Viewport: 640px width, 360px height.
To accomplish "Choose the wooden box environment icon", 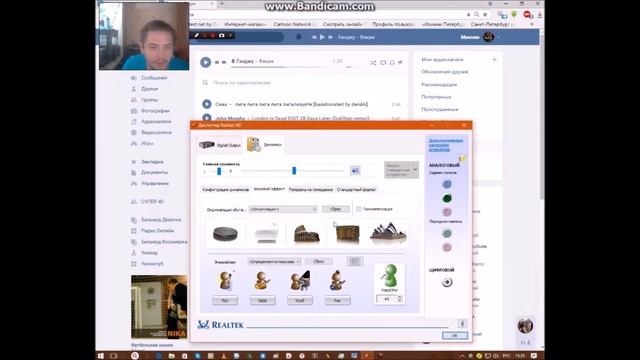I will click(347, 234).
